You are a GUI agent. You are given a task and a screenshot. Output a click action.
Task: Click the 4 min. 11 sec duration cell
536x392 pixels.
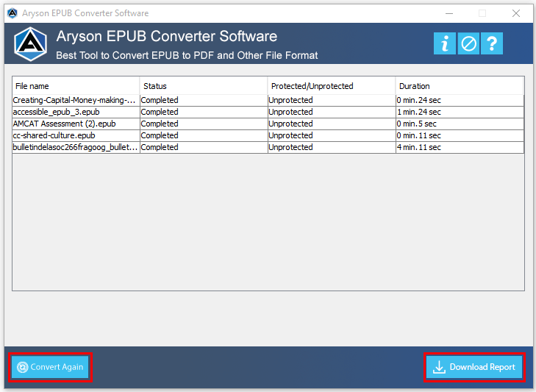[x=460, y=147]
